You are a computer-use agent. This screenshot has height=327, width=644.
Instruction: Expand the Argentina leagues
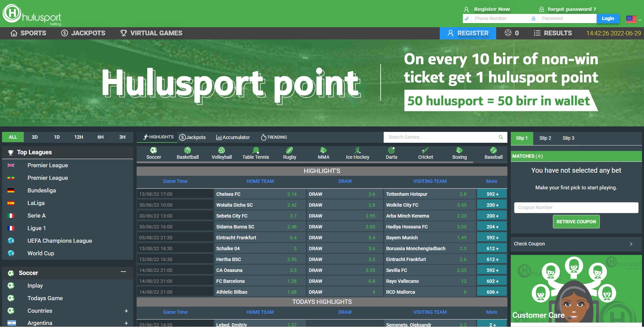(x=126, y=323)
